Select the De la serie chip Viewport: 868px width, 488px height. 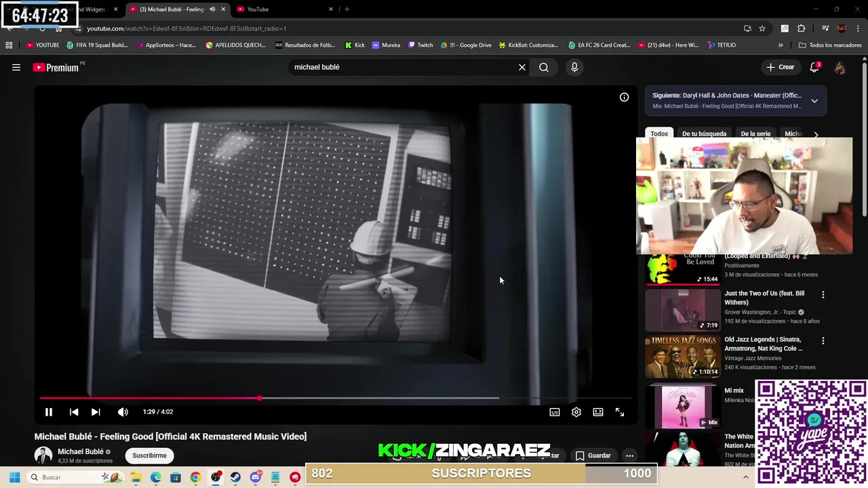click(x=755, y=134)
